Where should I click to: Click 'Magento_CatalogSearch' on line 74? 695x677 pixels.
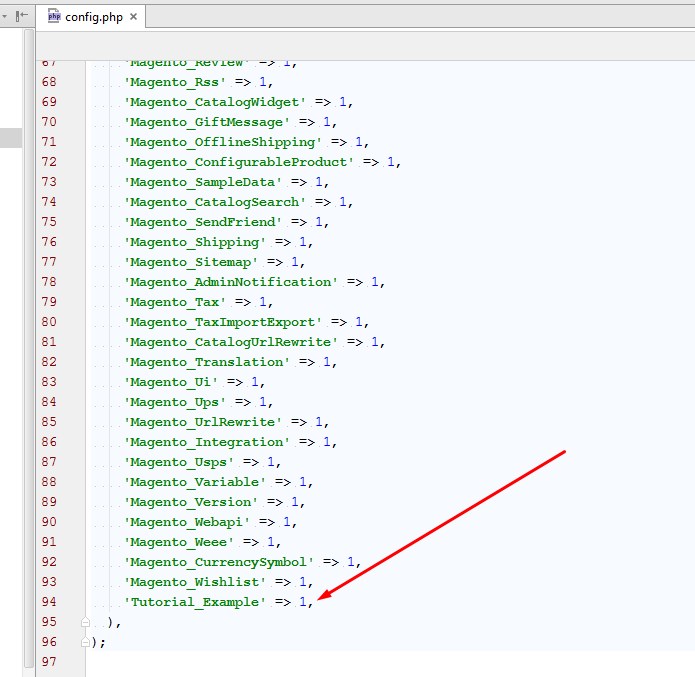[215, 202]
